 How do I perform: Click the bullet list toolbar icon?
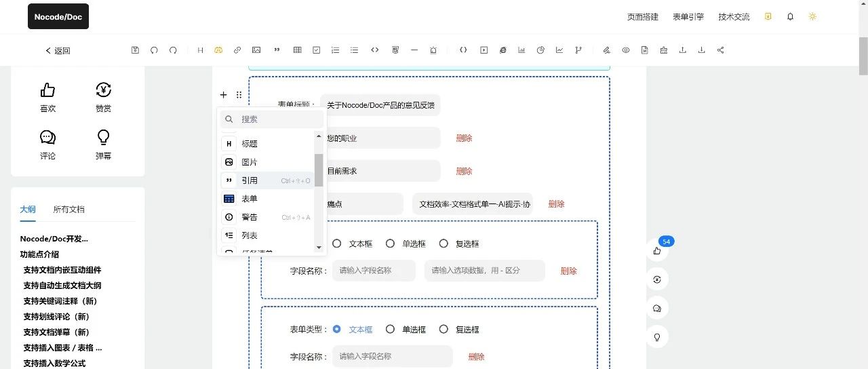(x=354, y=50)
